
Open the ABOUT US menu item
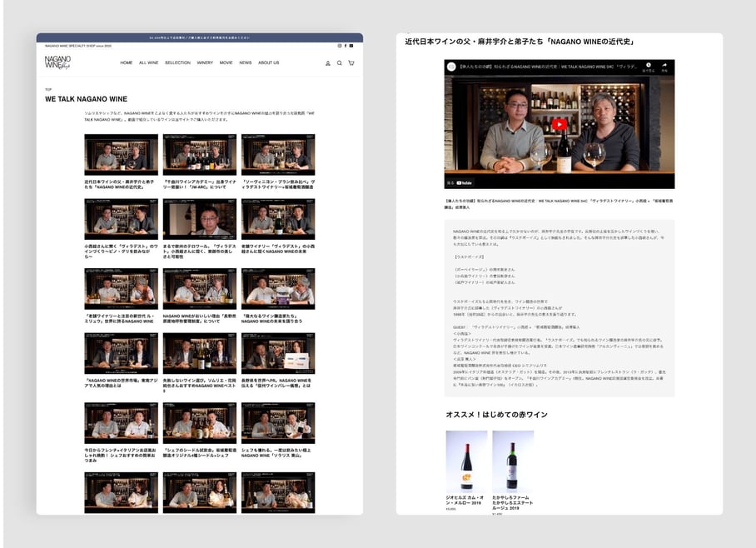click(269, 62)
